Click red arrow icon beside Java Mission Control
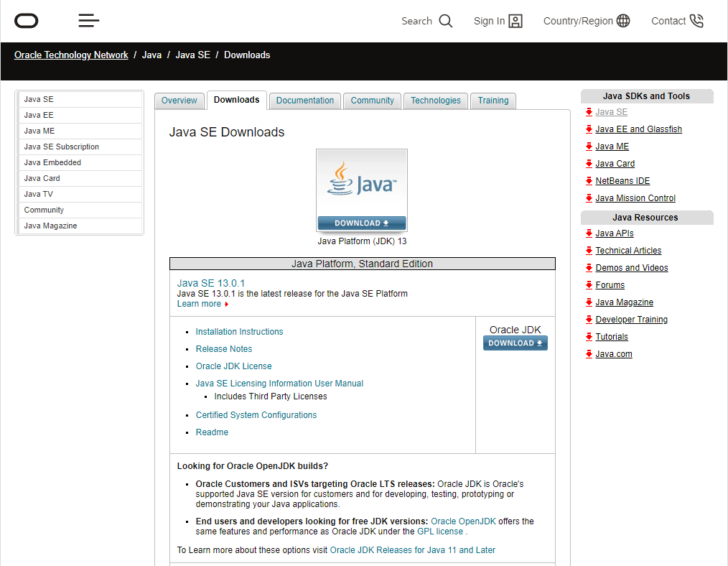Image resolution: width=728 pixels, height=566 pixels. (x=589, y=198)
